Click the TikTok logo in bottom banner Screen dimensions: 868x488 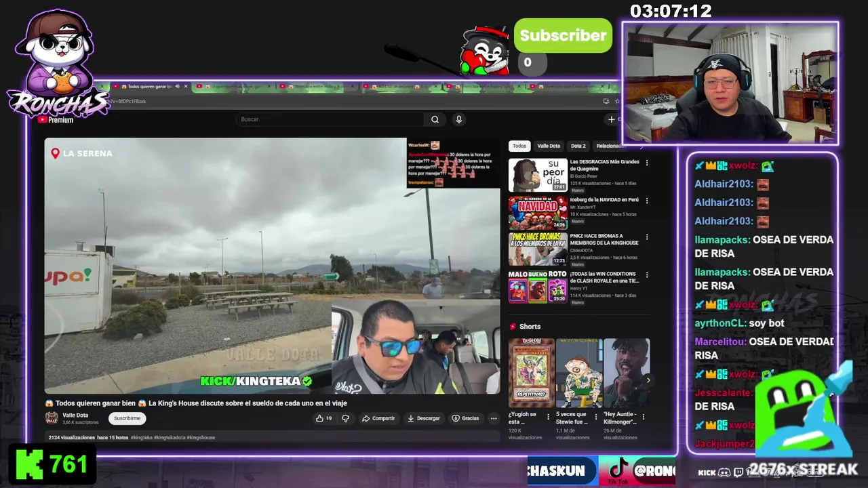click(x=618, y=469)
